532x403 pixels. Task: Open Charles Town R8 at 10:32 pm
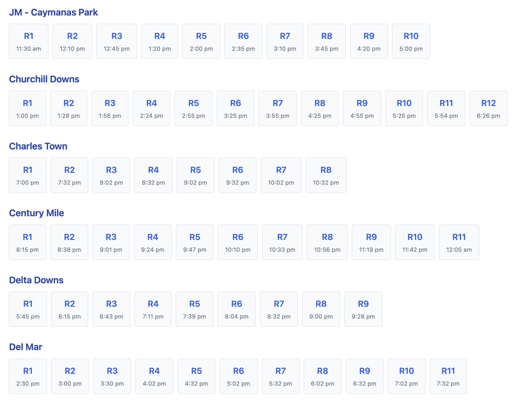pos(326,175)
